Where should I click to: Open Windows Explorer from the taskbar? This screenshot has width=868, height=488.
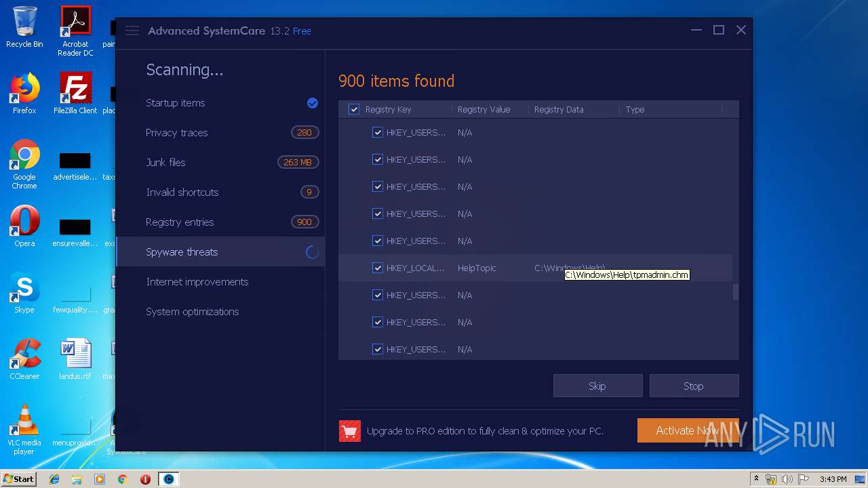[x=77, y=479]
